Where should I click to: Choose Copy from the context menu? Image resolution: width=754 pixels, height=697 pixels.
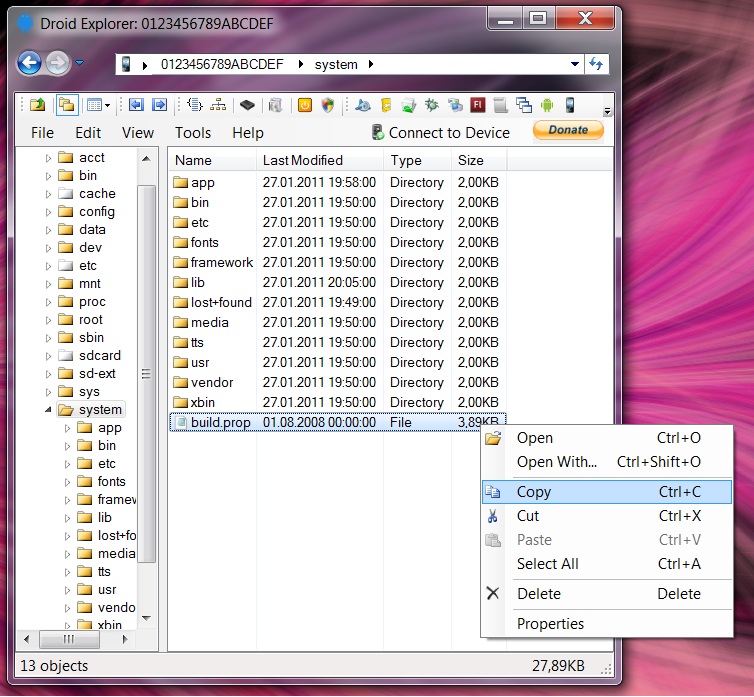click(607, 492)
